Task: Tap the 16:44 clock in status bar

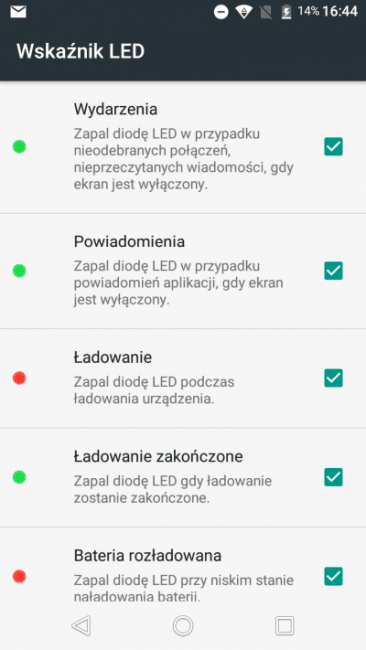Action: [340, 12]
